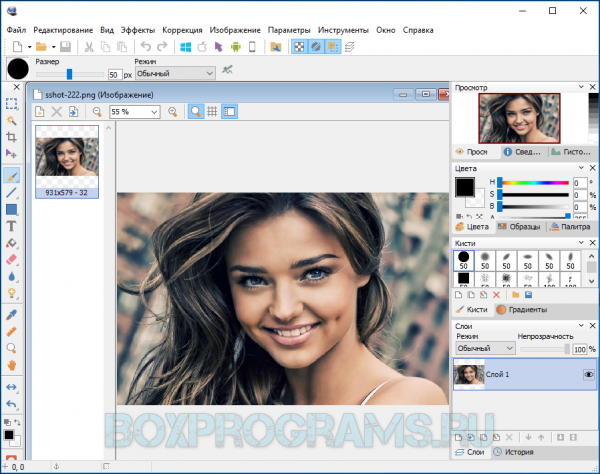
Task: Select the sshot-222.png thumbnail 931x579
Action: click(x=67, y=161)
